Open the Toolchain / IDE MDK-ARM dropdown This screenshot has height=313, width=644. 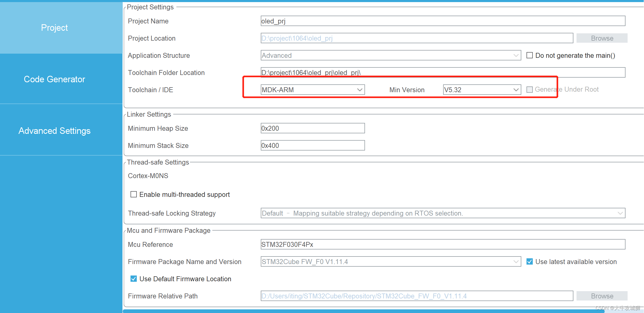tap(312, 90)
